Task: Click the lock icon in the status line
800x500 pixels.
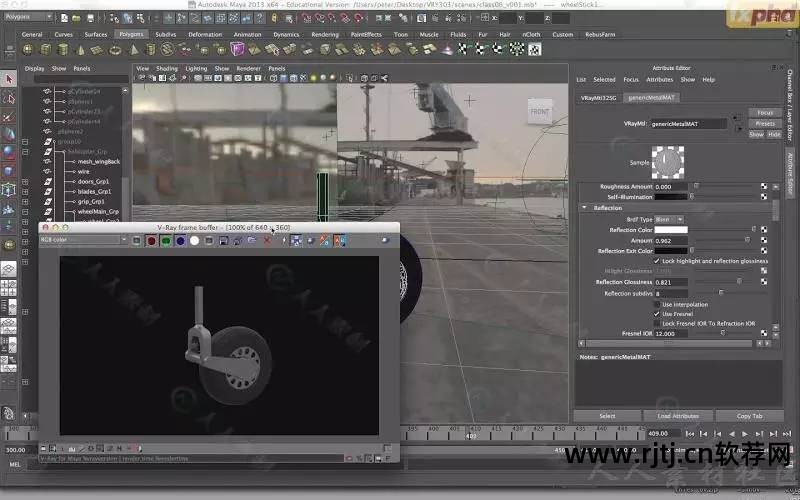Action: coord(274,18)
